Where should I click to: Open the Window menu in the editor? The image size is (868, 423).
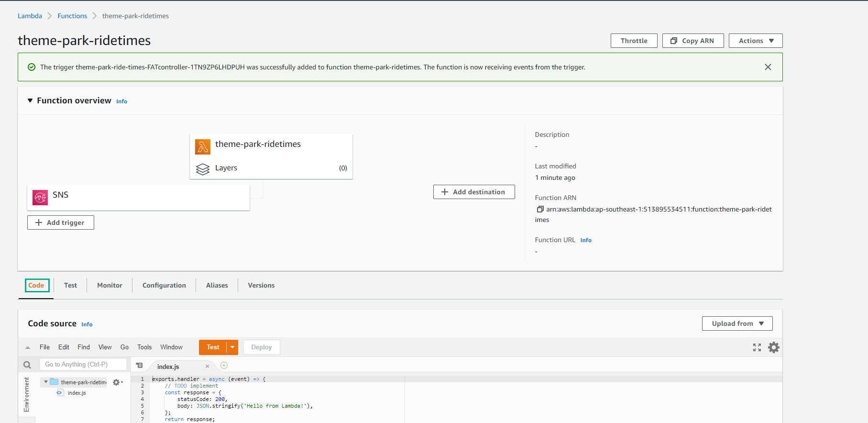pos(171,347)
